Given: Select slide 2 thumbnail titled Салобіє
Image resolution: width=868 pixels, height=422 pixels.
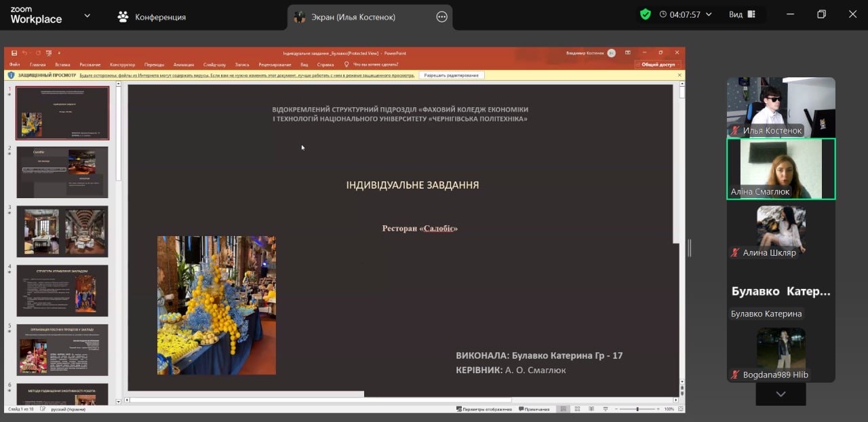Looking at the screenshot, I should tap(62, 172).
